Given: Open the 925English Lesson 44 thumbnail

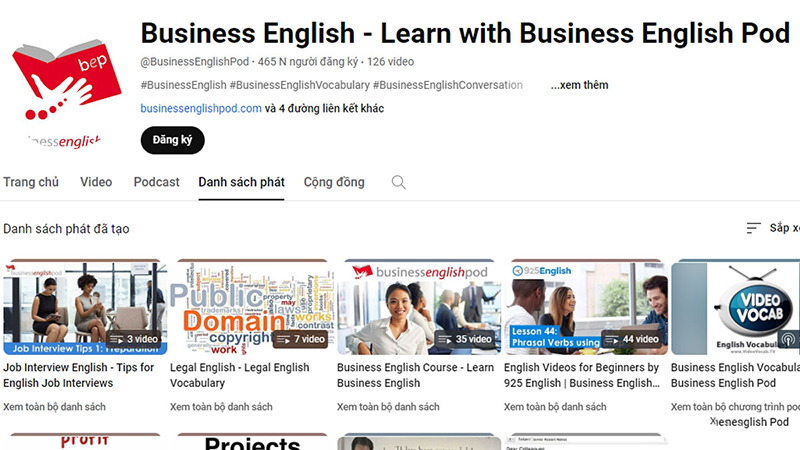Looking at the screenshot, I should (586, 308).
